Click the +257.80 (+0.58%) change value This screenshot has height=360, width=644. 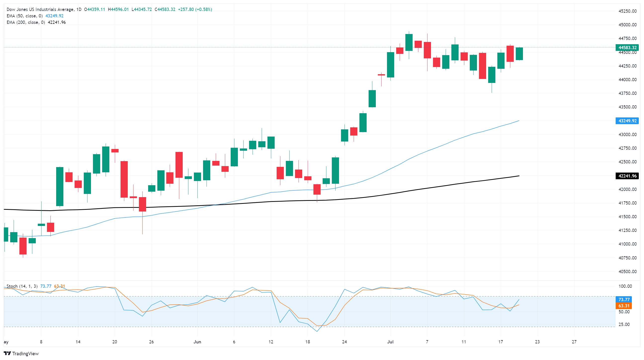click(x=195, y=9)
